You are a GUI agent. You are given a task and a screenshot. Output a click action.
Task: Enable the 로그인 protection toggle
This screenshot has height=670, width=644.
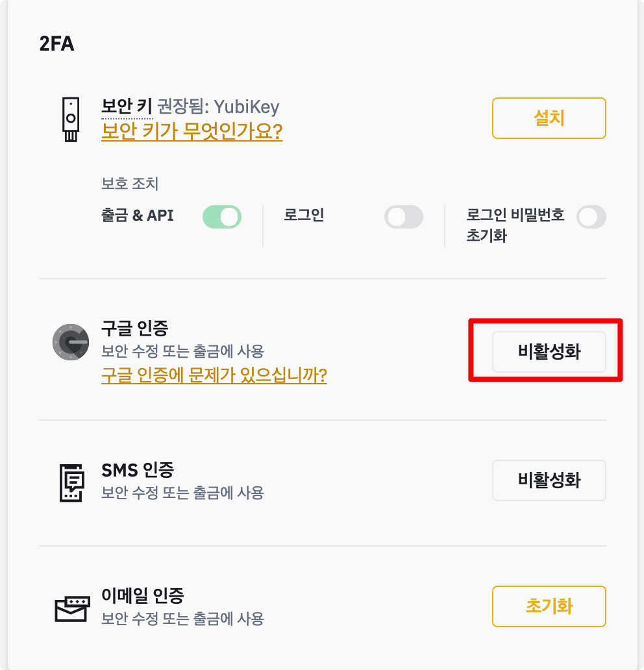403,217
